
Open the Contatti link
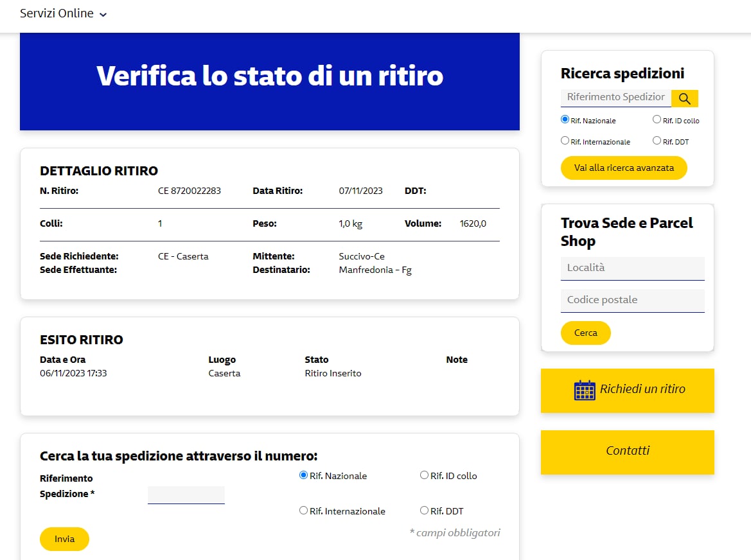point(628,452)
